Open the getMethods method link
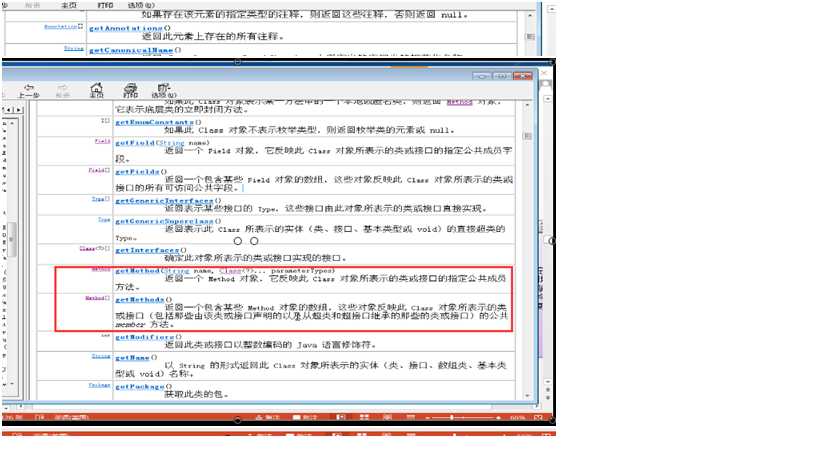The width and height of the screenshot is (819, 460). [139, 300]
